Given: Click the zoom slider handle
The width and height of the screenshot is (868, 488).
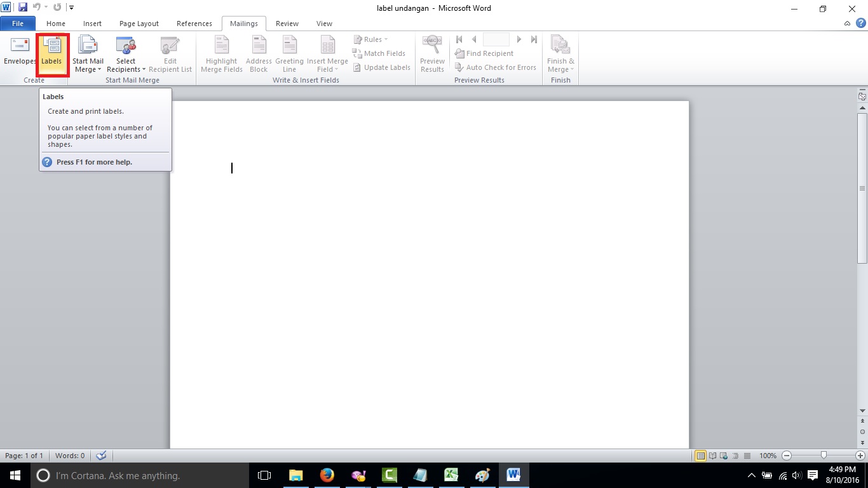Looking at the screenshot, I should click(824, 456).
